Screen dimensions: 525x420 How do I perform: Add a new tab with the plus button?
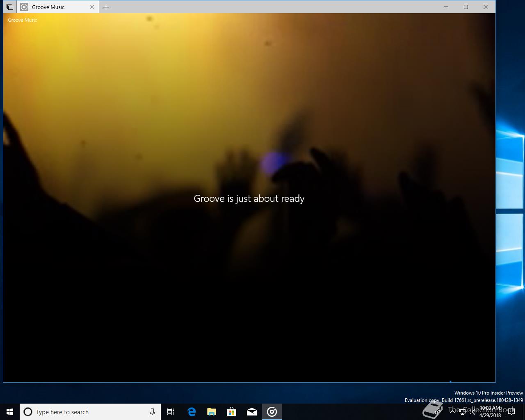(x=106, y=7)
